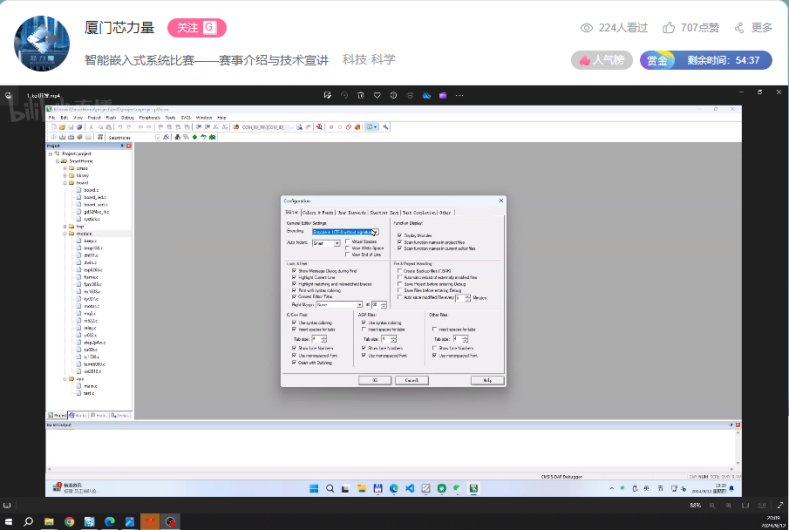Click the green diamond Manage RTE icon
The width and height of the screenshot is (789, 530).
[x=195, y=137]
